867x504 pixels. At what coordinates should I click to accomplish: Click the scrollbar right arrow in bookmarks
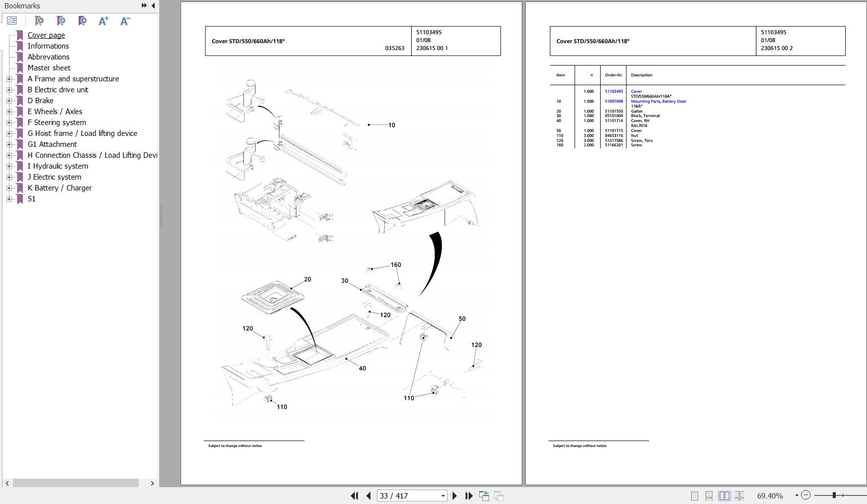pos(152,483)
